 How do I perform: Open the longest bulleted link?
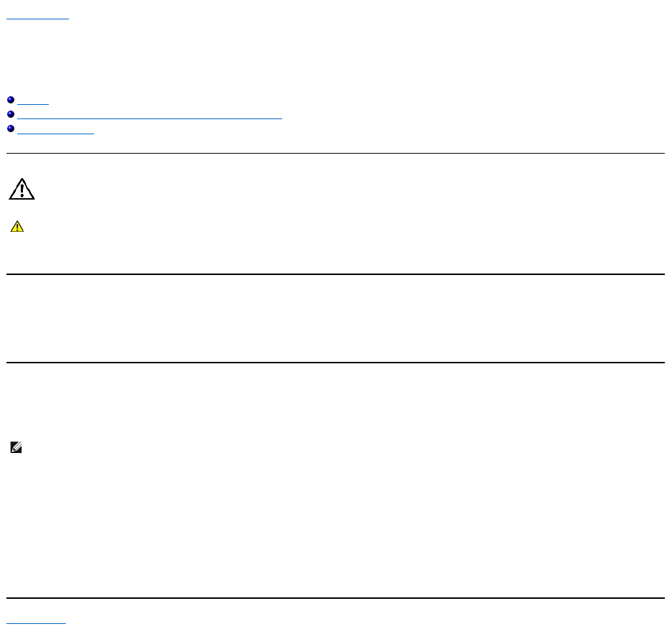pos(149,116)
